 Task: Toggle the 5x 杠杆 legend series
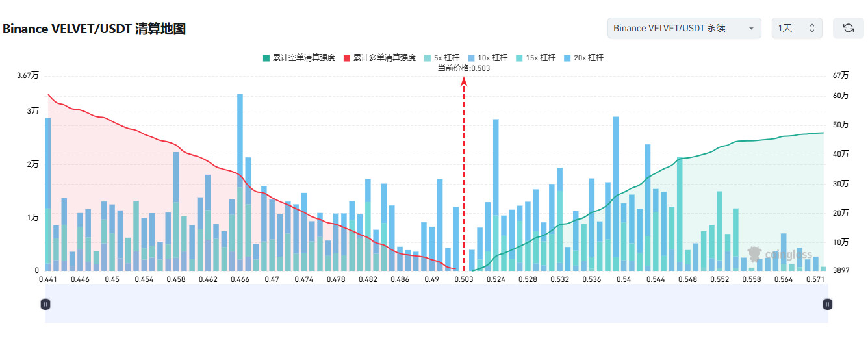441,58
